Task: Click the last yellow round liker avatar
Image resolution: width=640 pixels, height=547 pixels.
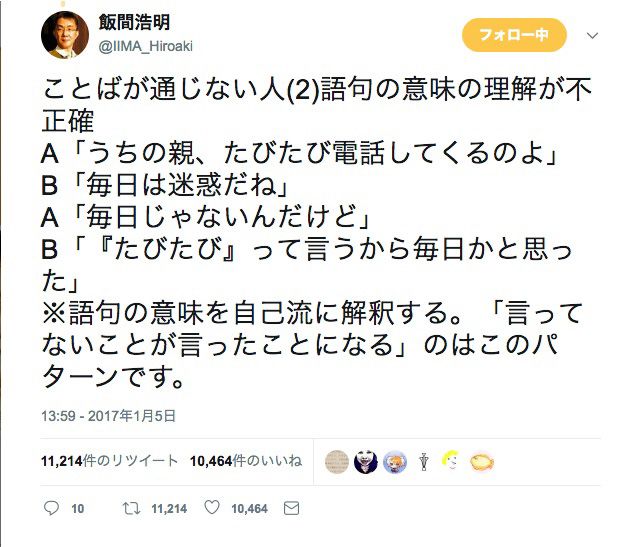Action: tap(482, 461)
